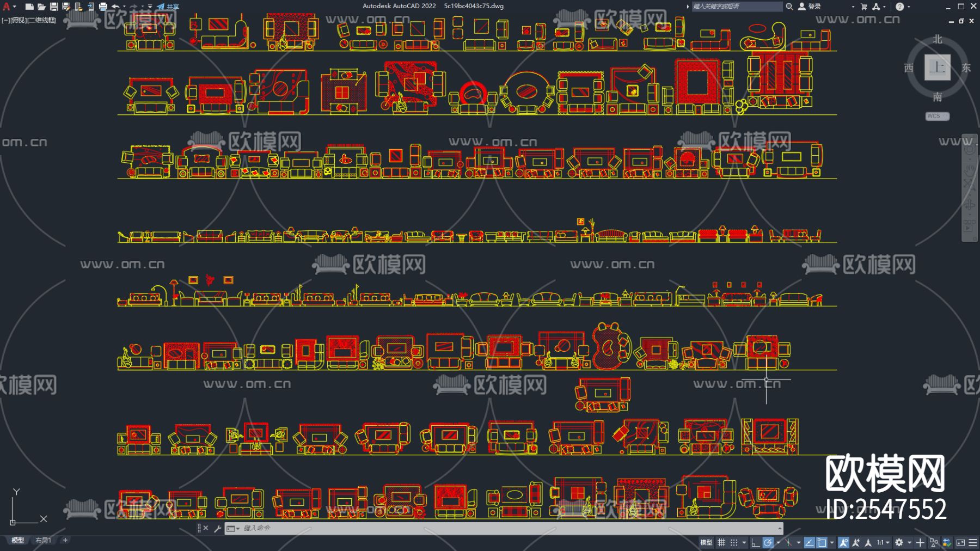980x551 pixels.
Task: Click the Save As icon
Action: [x=66, y=7]
